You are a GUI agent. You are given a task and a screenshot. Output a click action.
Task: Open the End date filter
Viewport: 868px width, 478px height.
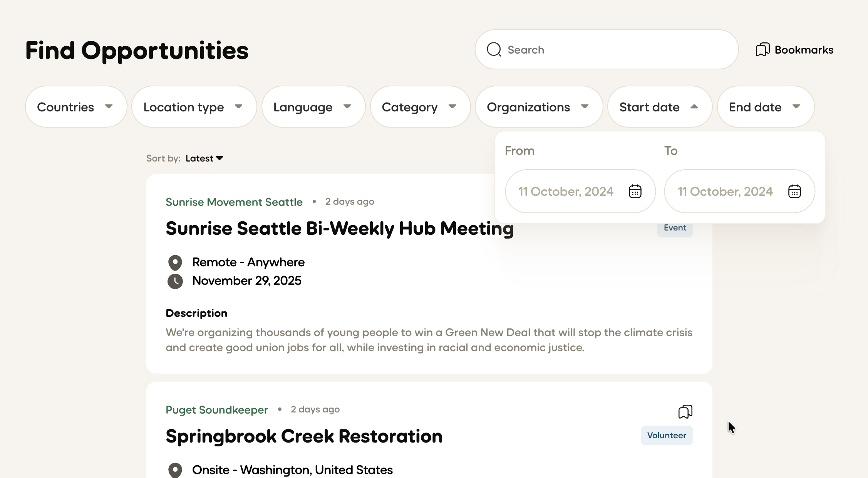click(x=765, y=107)
